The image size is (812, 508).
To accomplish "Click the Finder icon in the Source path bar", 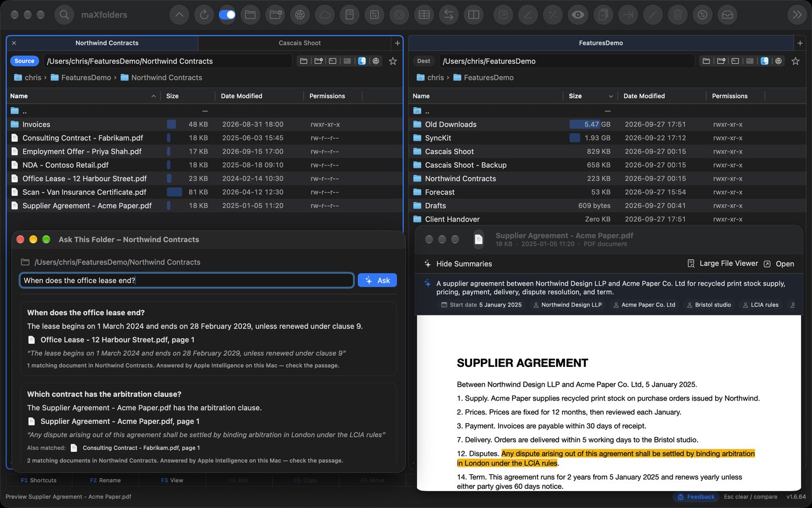I will point(362,61).
